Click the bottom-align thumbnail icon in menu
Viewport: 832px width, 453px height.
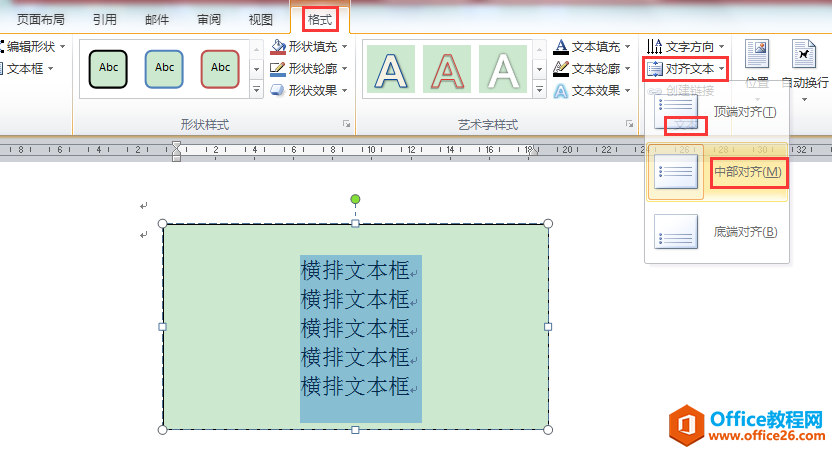point(675,232)
